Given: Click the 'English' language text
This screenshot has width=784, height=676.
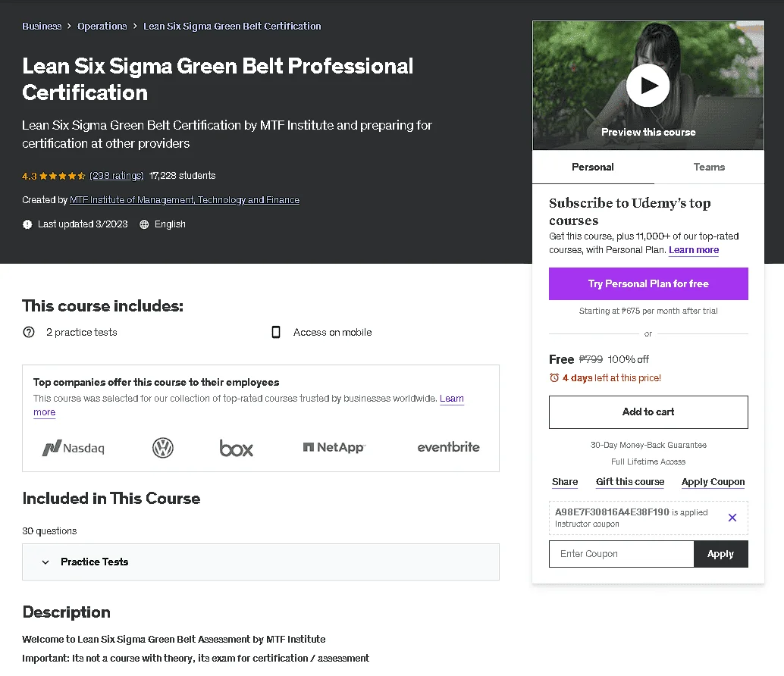Looking at the screenshot, I should 170,224.
